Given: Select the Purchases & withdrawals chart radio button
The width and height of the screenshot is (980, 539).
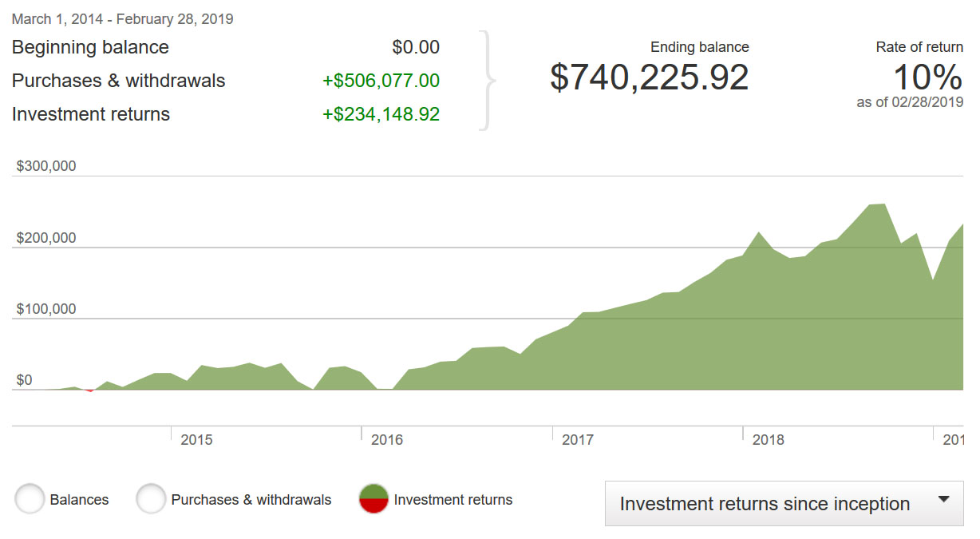Looking at the screenshot, I should 151,500.
